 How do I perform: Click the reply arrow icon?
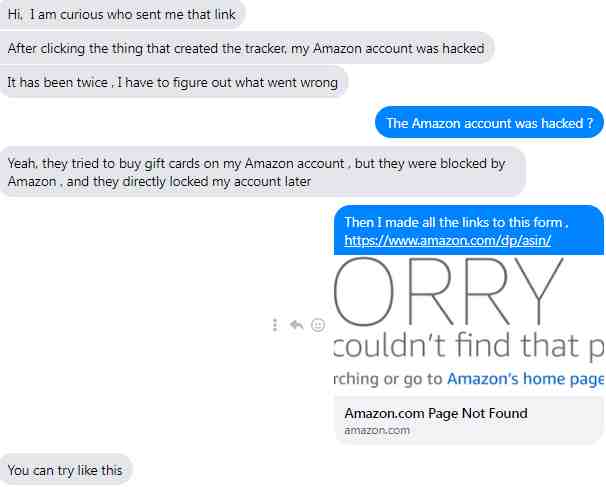pos(296,325)
